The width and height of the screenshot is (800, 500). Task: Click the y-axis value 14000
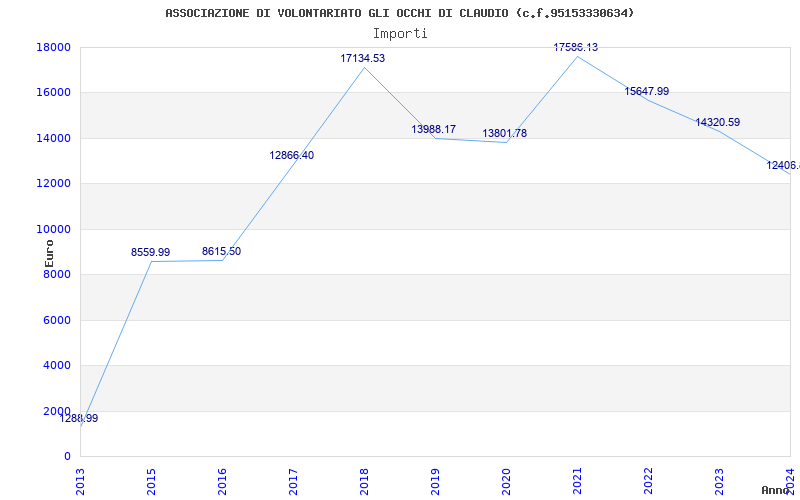point(53,138)
